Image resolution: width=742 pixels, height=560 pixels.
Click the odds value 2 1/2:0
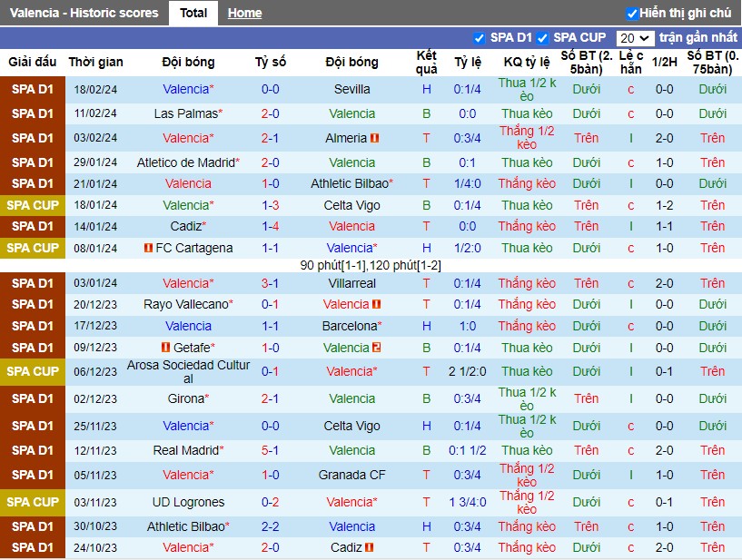click(468, 372)
